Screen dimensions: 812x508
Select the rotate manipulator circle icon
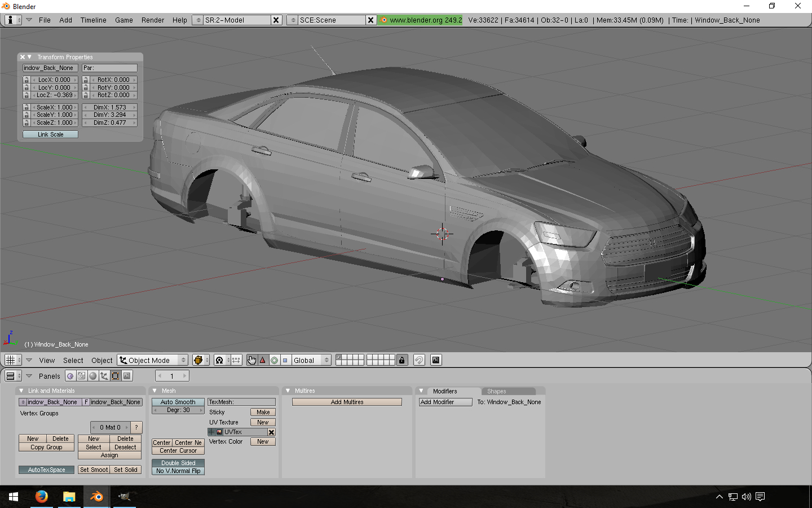pyautogui.click(x=274, y=360)
